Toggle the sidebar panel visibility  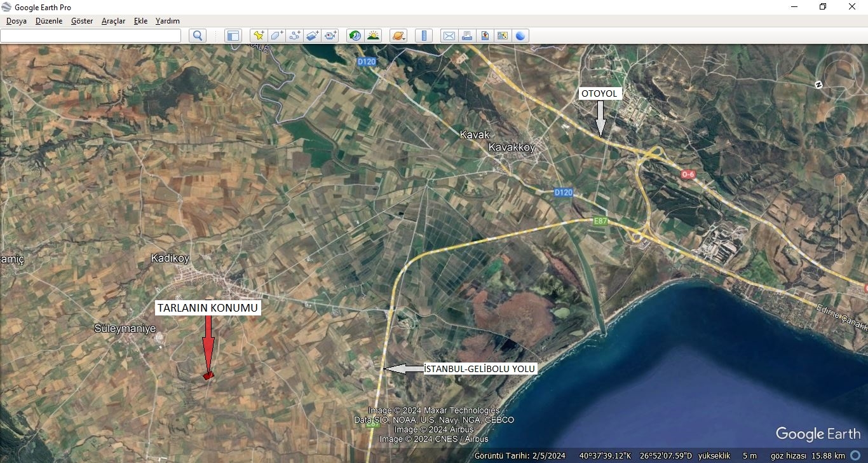[x=233, y=36]
